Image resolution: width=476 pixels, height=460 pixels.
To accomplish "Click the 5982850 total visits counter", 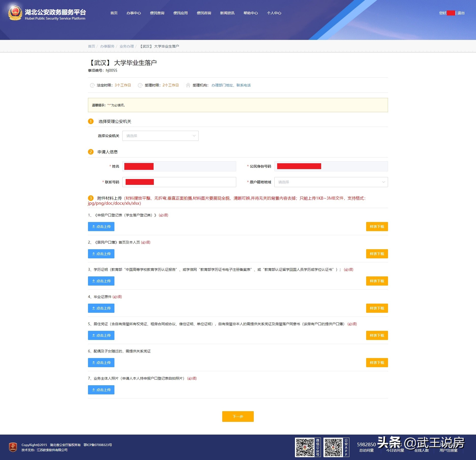I will tap(366, 444).
